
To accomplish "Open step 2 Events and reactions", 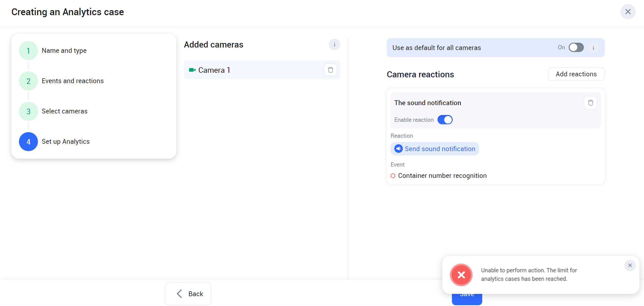I will (28, 81).
